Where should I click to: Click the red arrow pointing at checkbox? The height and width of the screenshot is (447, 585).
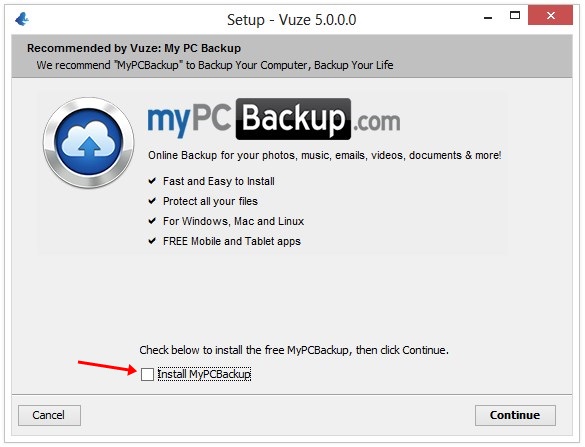(x=107, y=367)
